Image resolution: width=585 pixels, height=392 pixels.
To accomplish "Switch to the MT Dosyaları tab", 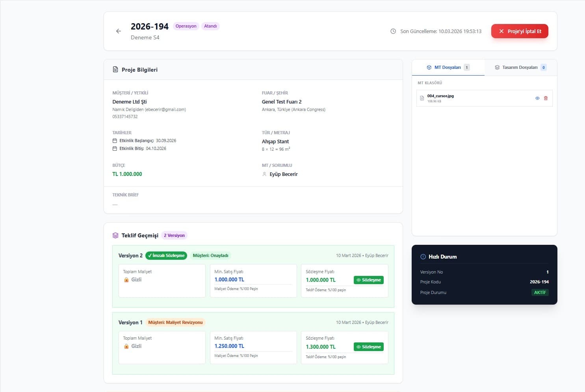I will pyautogui.click(x=448, y=67).
